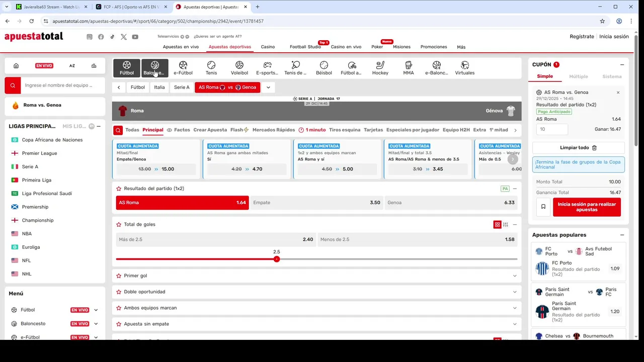The height and width of the screenshot is (362, 644).
Task: Open the Football Studio menu item
Action: (305, 47)
